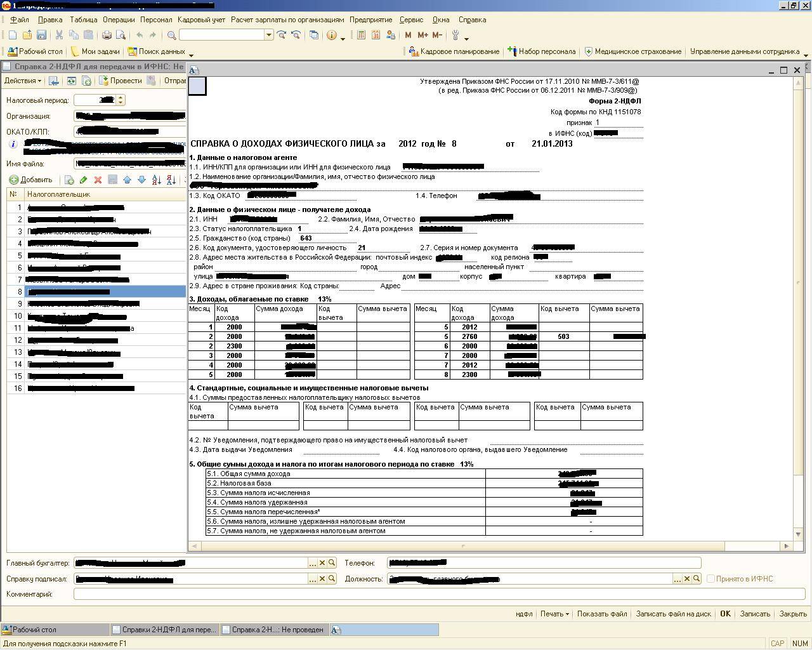Image resolution: width=812 pixels, height=650 pixels.
Task: Expand the 'Печать' dropdown button
Action: point(554,614)
